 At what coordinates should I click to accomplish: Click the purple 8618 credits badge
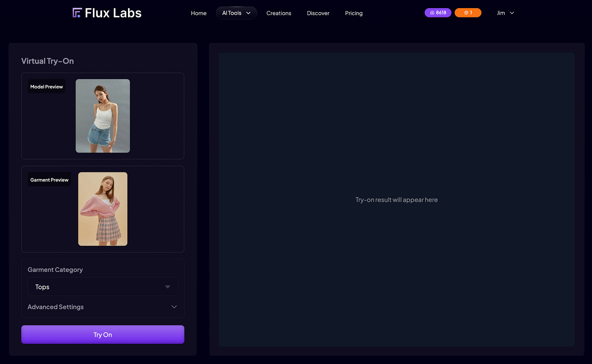[438, 13]
